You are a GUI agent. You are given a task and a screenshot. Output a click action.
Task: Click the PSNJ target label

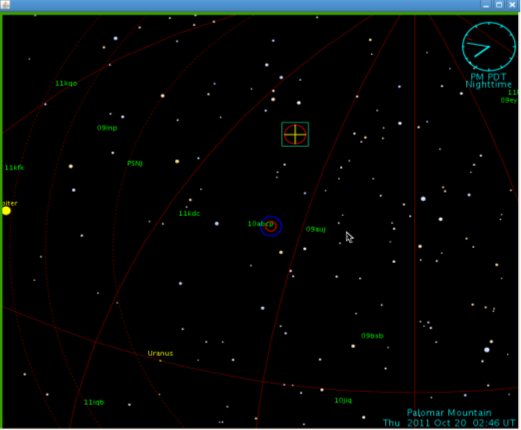coord(135,163)
